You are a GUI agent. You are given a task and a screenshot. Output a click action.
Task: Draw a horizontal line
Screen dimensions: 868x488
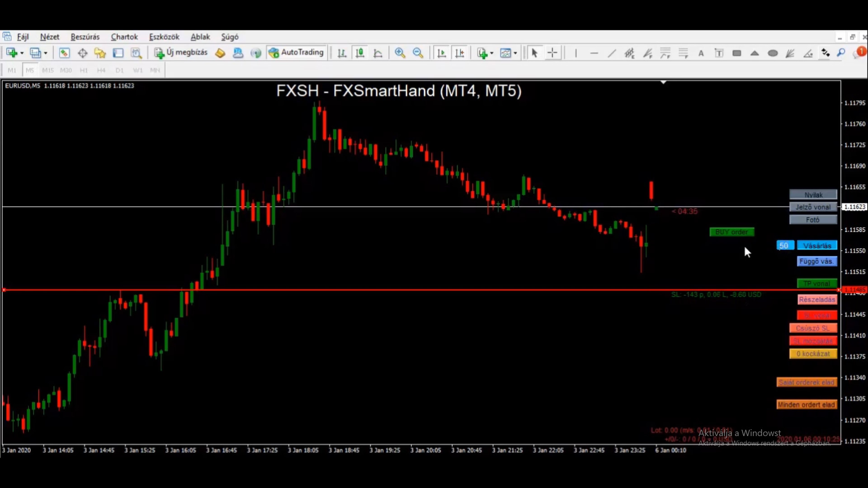pos(594,53)
